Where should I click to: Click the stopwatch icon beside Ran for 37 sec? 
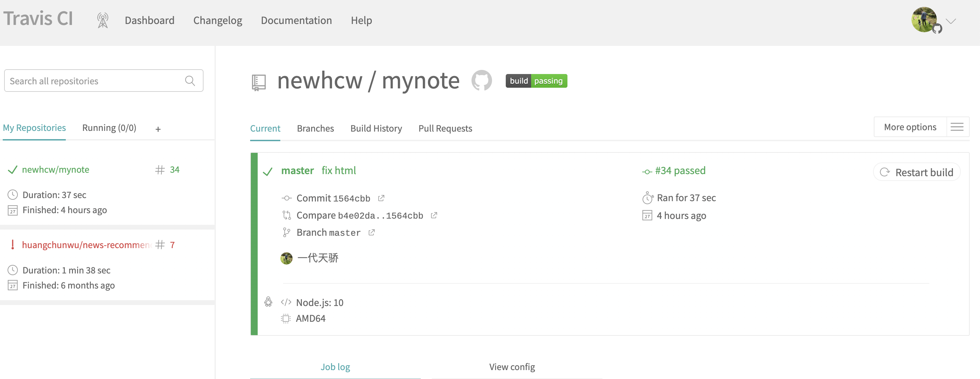(x=648, y=198)
